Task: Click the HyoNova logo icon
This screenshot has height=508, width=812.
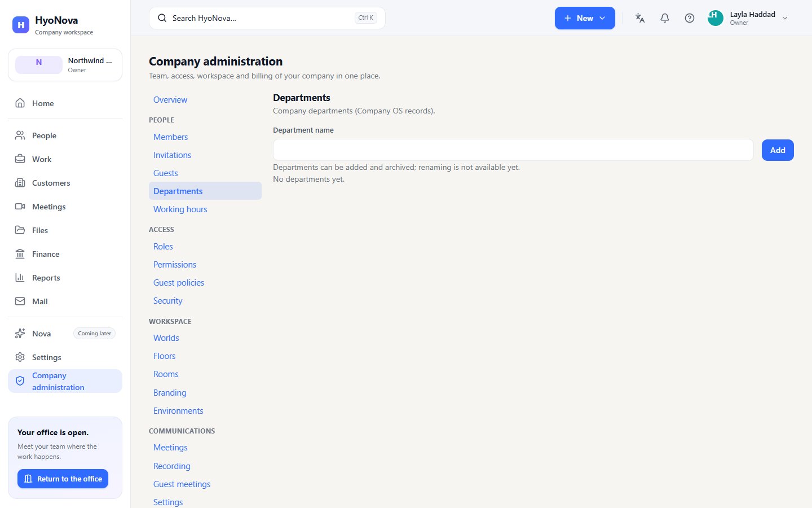Action: tap(21, 25)
